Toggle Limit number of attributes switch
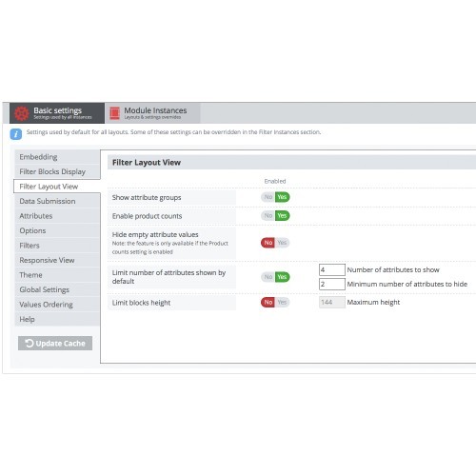 275,277
